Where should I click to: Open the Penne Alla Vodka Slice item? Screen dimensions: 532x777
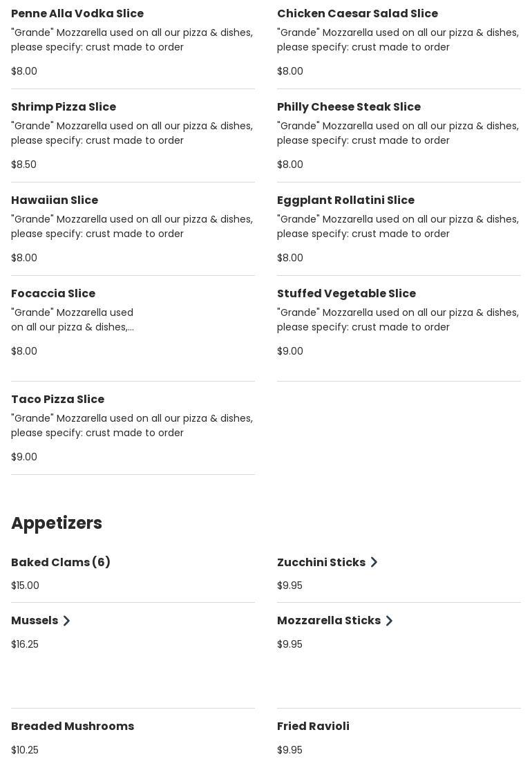77,14
